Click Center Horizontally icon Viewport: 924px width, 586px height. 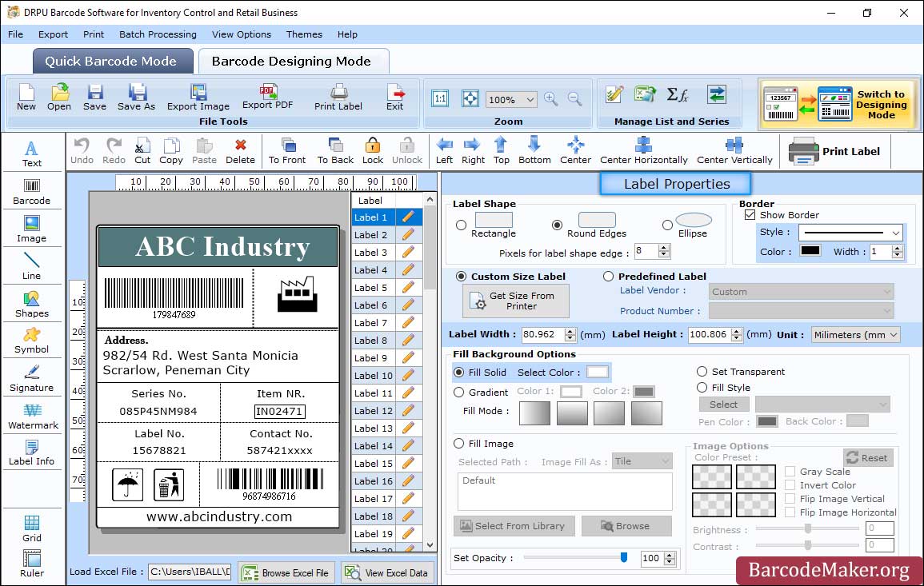coord(643,151)
